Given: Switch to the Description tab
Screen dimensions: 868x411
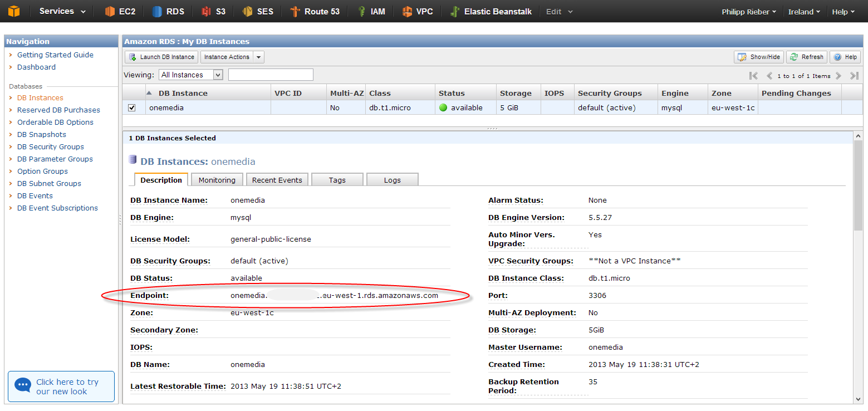Looking at the screenshot, I should 161,180.
